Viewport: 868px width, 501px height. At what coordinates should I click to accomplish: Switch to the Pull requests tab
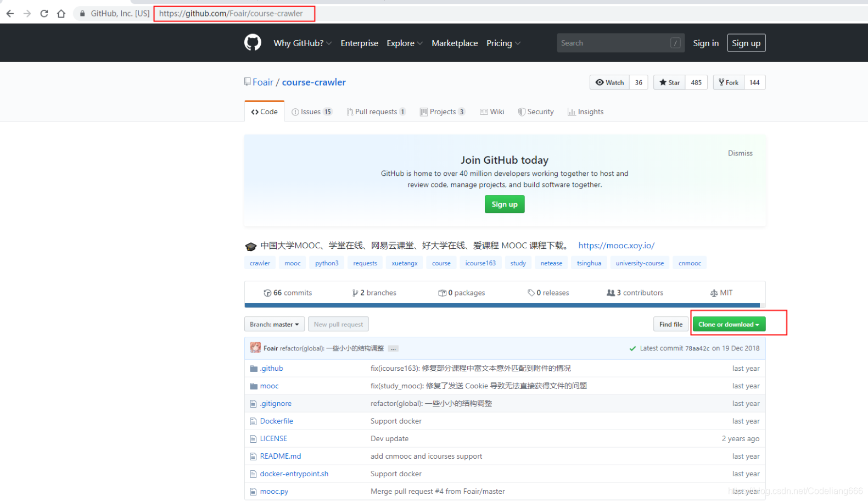[x=376, y=112]
